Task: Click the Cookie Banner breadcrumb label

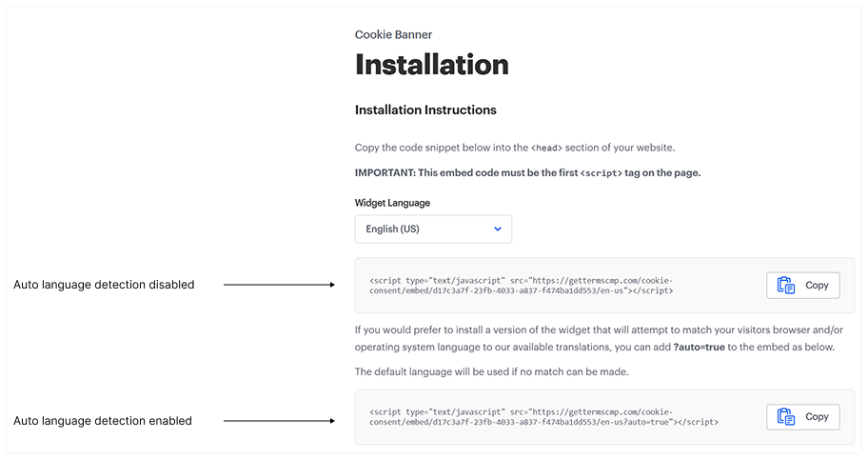Action: 393,34
